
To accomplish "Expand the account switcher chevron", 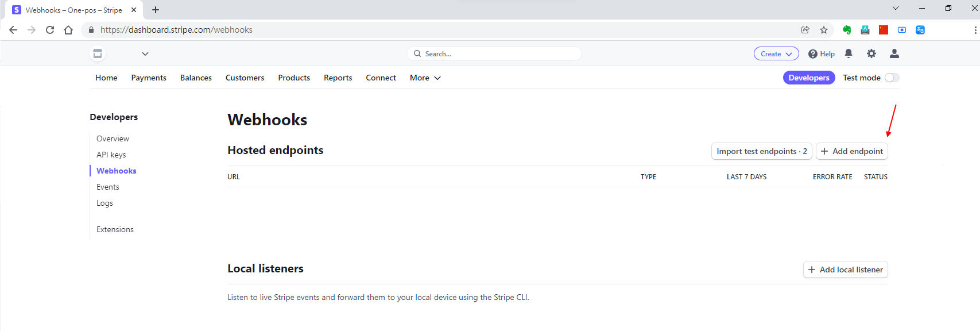I will [x=145, y=54].
